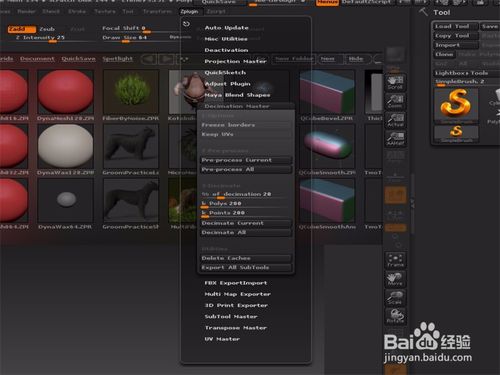Screen dimensions: 500x375
Task: Open the DynaWax64 project thumbnail
Action: click(x=65, y=200)
